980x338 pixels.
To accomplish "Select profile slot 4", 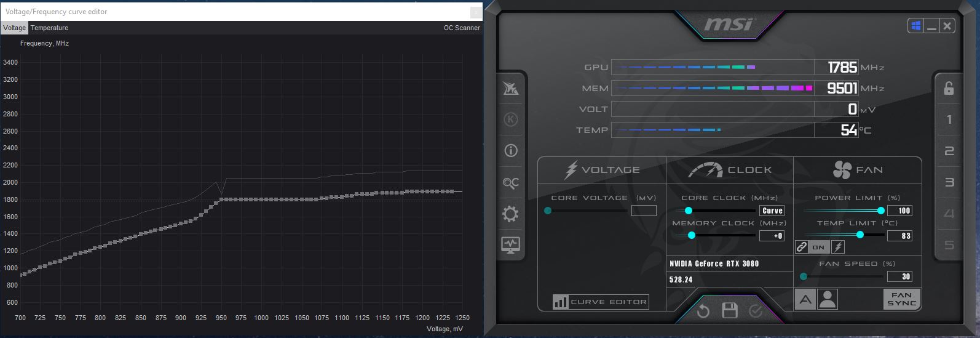I will tap(949, 214).
